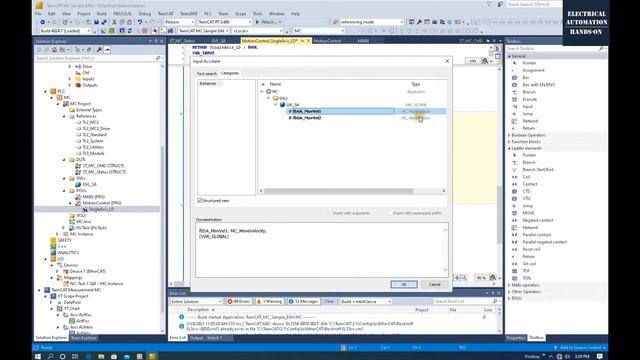Select the TOF timer in Toolbox
This screenshot has width=640, height=360.
point(526,271)
